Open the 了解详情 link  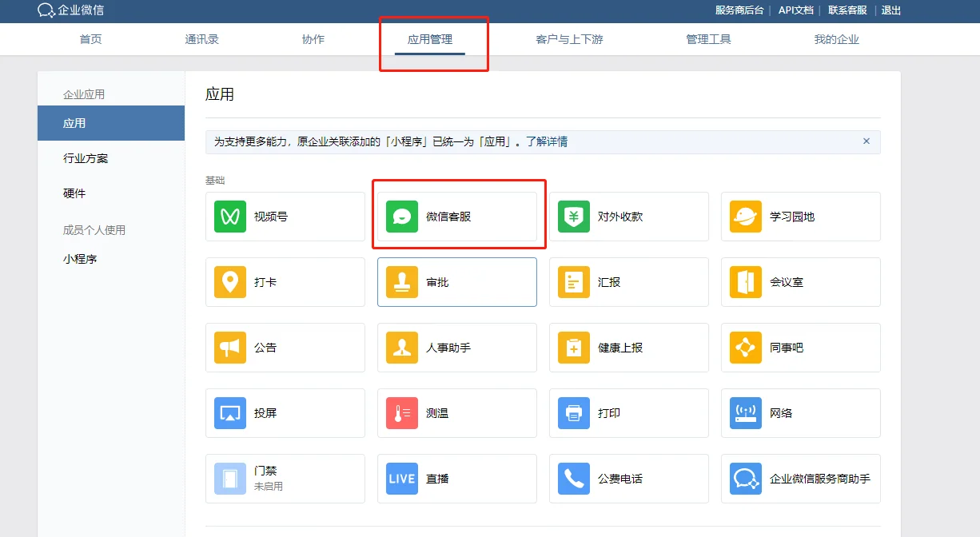tap(547, 141)
